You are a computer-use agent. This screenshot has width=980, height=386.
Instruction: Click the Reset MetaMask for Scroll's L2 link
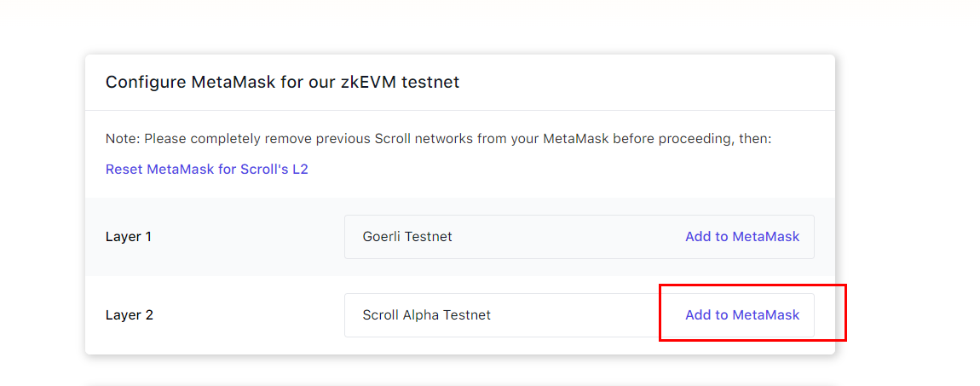206,169
